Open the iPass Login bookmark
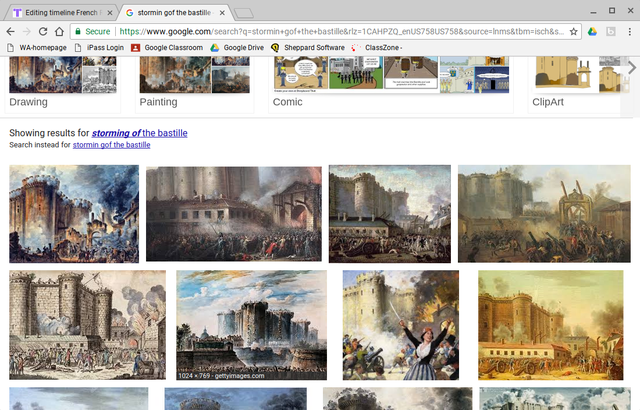The height and width of the screenshot is (410, 640). [x=100, y=48]
